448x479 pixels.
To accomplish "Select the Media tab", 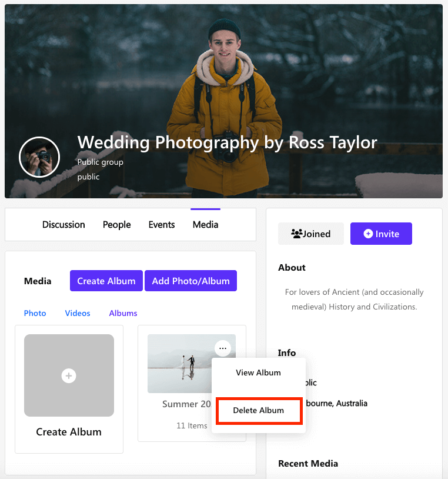I will 205,225.
